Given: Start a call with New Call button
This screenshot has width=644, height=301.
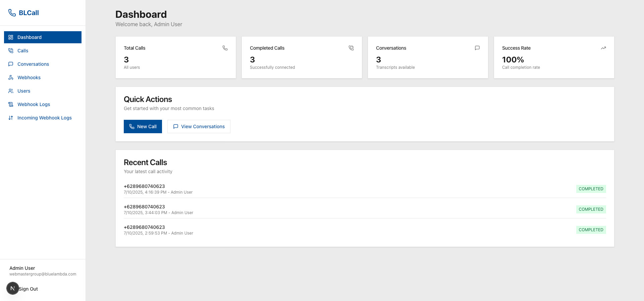Looking at the screenshot, I should pyautogui.click(x=143, y=127).
